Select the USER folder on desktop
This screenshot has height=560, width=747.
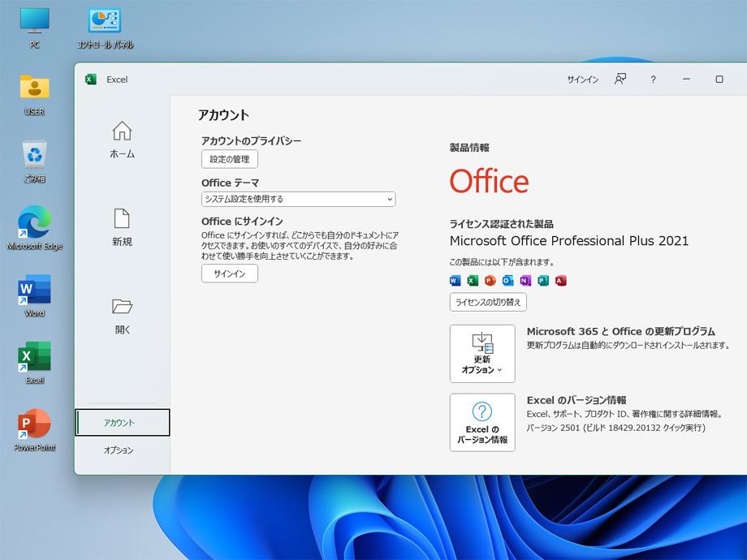point(34,95)
